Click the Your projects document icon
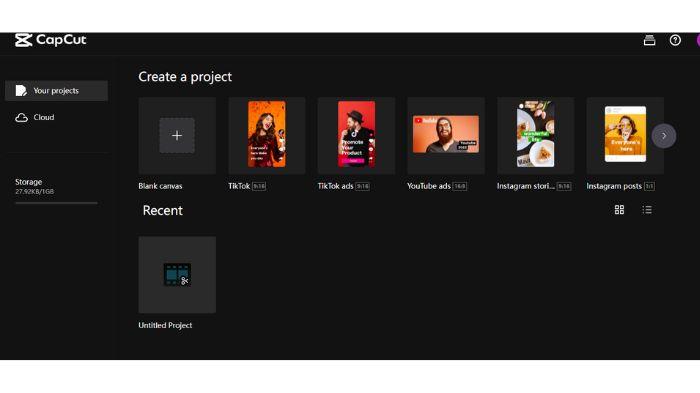 21,91
